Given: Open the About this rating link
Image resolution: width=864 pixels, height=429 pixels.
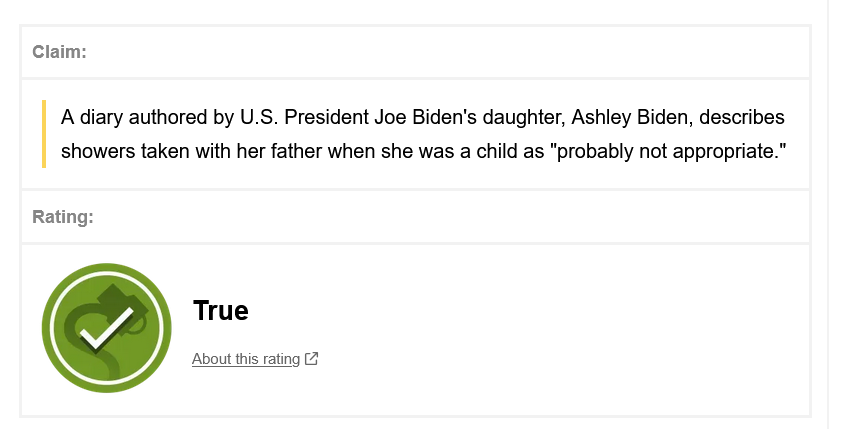Looking at the screenshot, I should click(246, 359).
